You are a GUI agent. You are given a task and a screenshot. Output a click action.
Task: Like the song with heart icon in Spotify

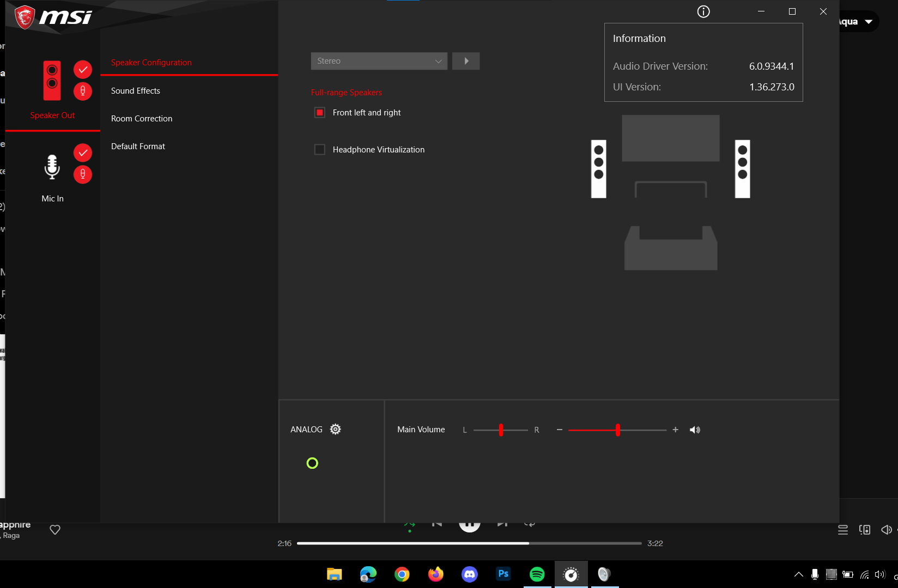pos(55,530)
